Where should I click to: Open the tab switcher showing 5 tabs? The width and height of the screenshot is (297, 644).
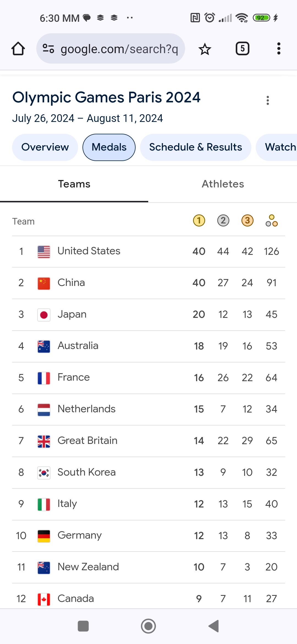pyautogui.click(x=243, y=49)
